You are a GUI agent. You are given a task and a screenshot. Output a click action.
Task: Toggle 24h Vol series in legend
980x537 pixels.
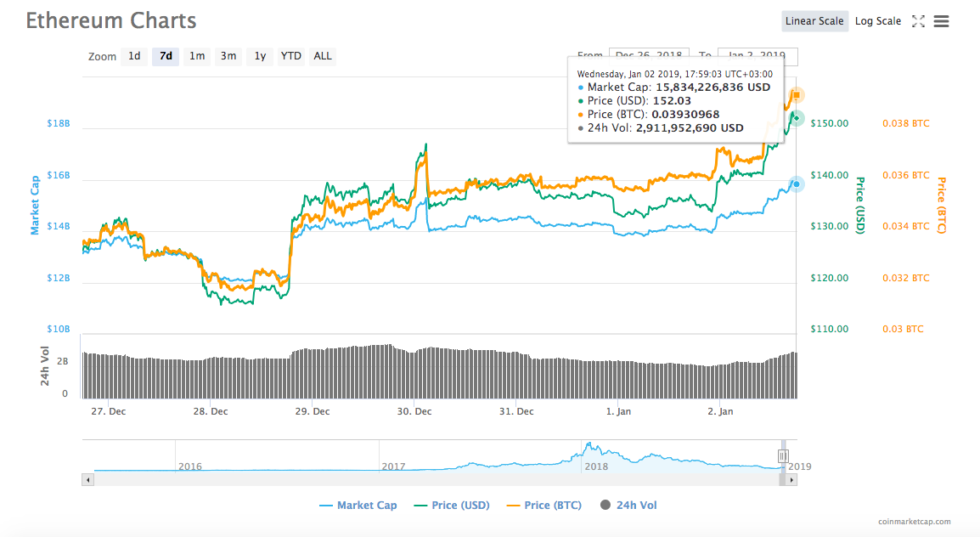628,505
